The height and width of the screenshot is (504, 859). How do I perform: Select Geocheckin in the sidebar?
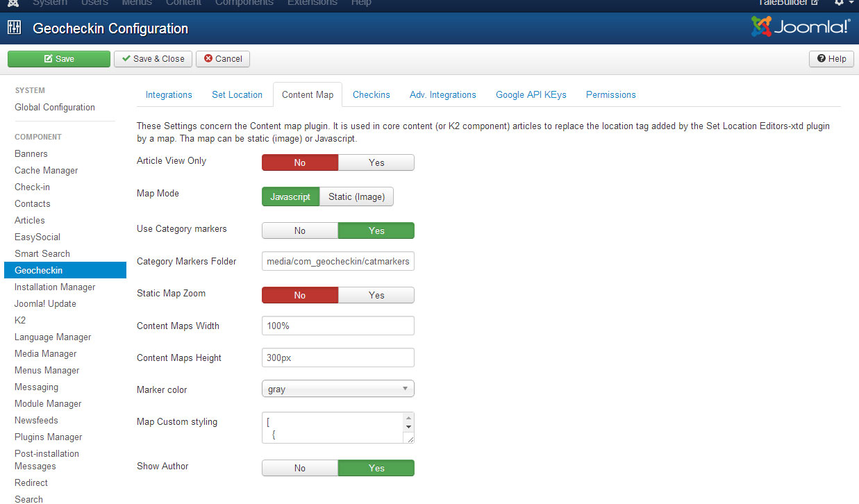click(65, 271)
